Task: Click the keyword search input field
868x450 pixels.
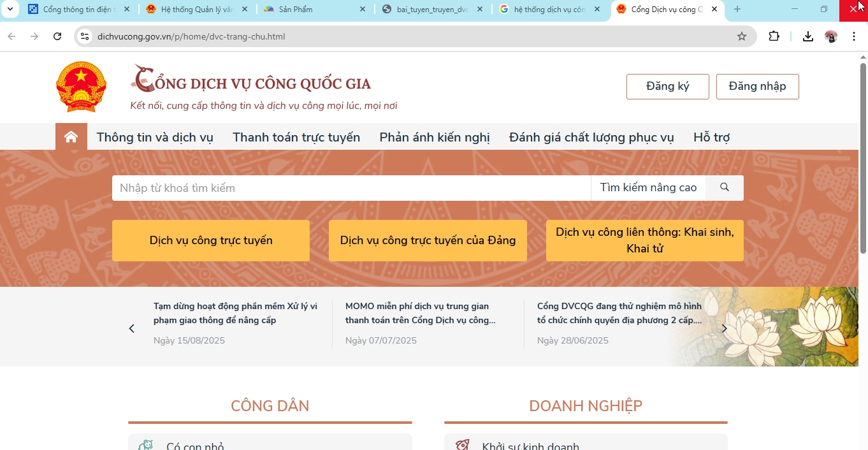Action: click(x=351, y=188)
